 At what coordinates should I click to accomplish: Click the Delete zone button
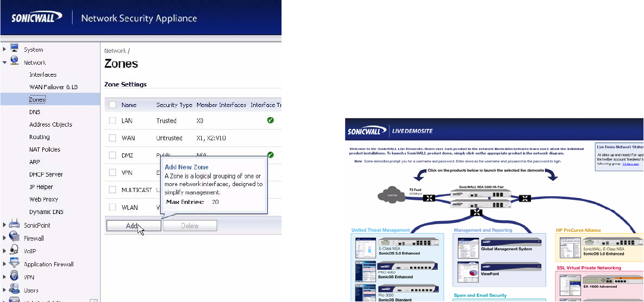(190, 226)
